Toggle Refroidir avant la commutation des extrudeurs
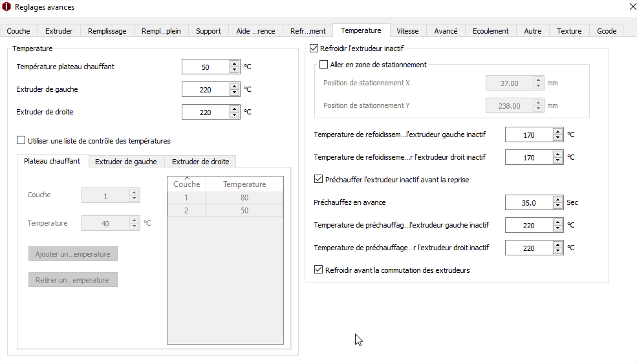This screenshot has height=364, width=637. [318, 270]
